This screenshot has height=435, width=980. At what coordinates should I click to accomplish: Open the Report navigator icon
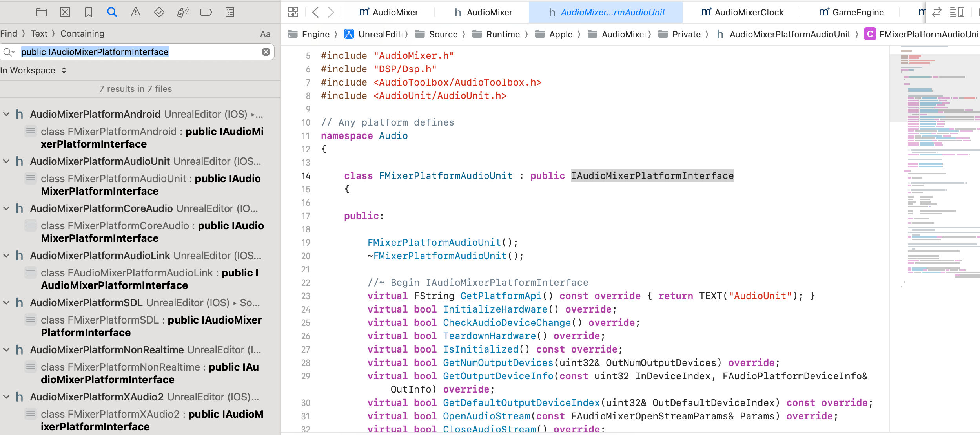click(230, 12)
